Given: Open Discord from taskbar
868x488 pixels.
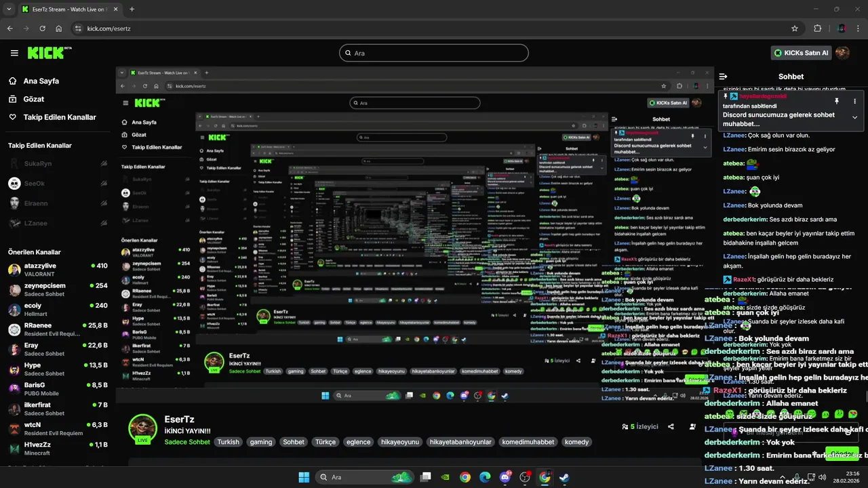Looking at the screenshot, I should pyautogui.click(x=505, y=477).
